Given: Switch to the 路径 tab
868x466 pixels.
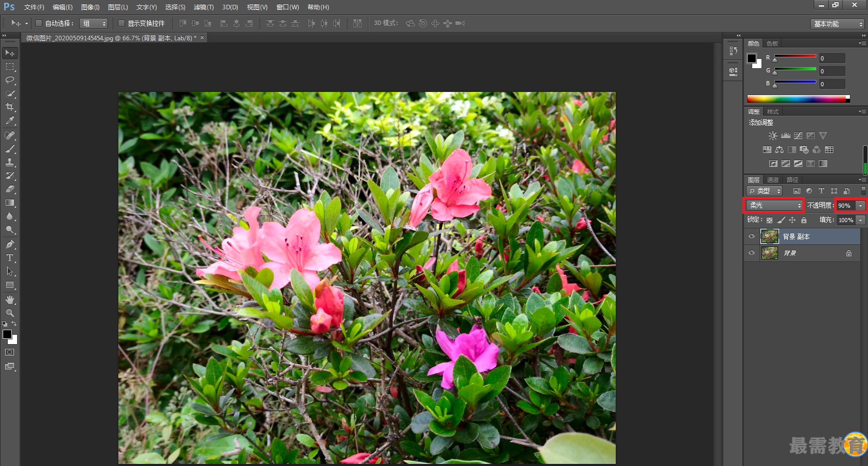Looking at the screenshot, I should pyautogui.click(x=793, y=180).
